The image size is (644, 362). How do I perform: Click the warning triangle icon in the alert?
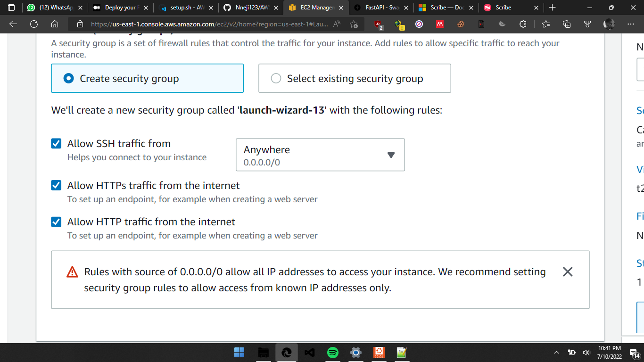click(x=72, y=272)
